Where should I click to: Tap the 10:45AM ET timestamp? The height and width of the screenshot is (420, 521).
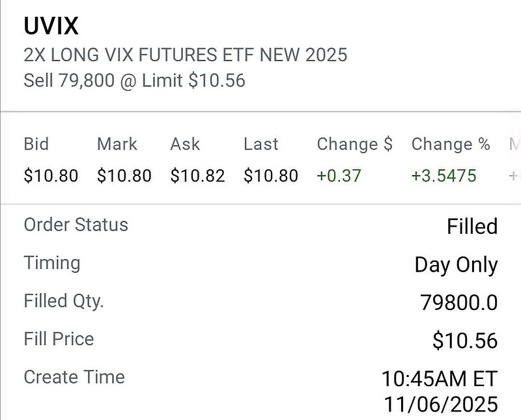pyautogui.click(x=440, y=378)
